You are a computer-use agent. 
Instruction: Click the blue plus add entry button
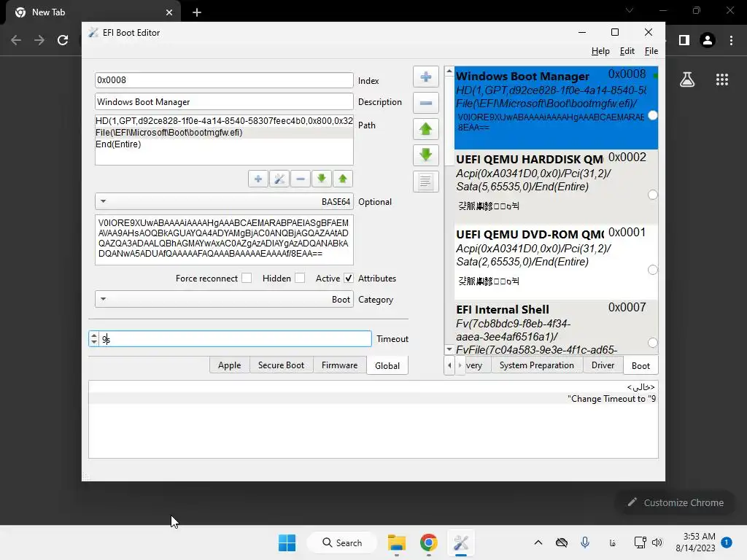click(425, 77)
